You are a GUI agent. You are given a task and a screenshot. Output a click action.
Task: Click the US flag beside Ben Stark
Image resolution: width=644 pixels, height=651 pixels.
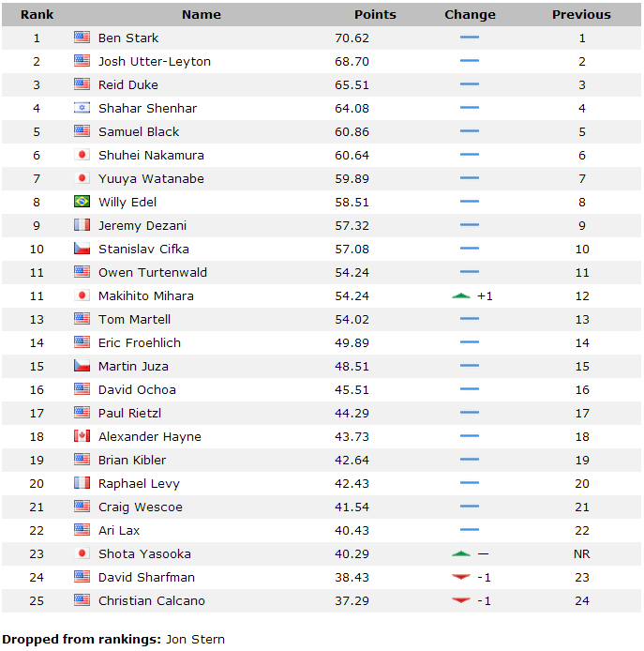pyautogui.click(x=82, y=38)
